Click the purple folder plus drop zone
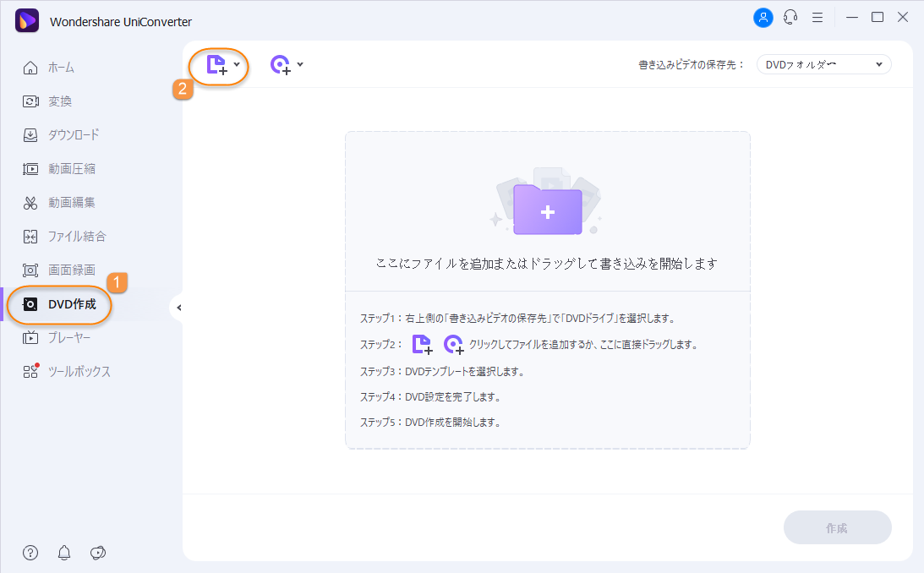 (548, 209)
